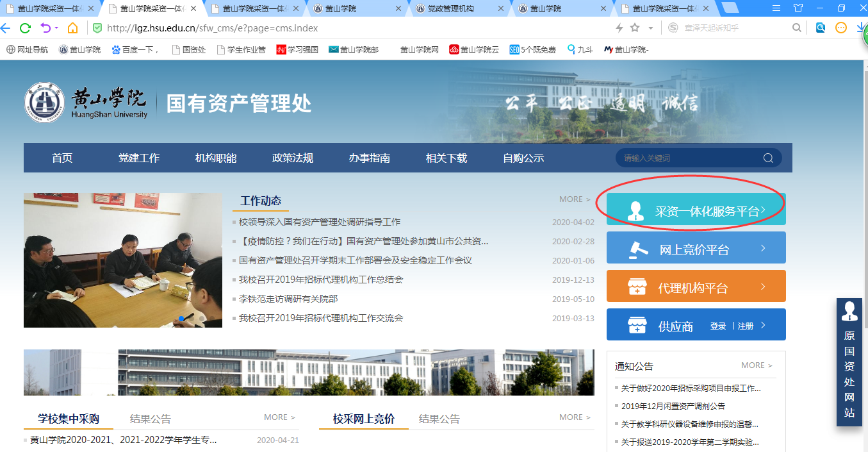
Task: Click the star bookmark icon in address bar
Action: point(635,28)
